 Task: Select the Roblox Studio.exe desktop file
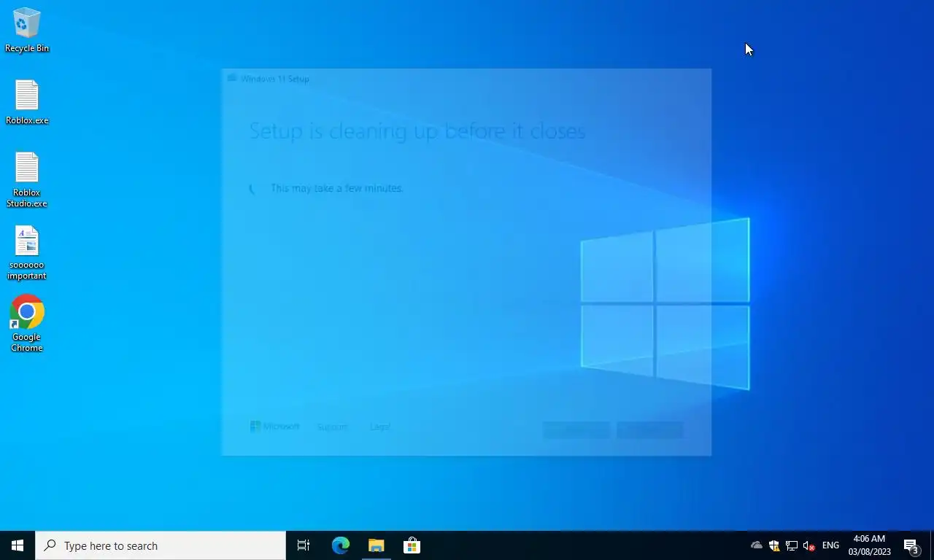[27, 180]
